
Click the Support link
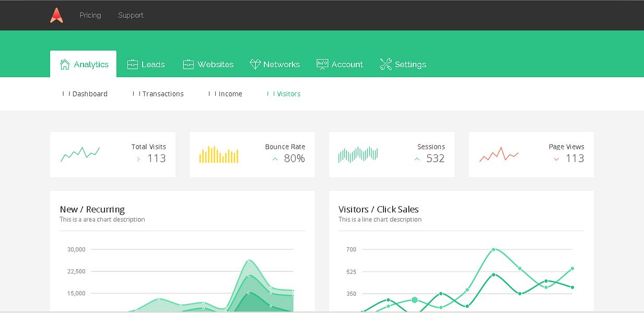point(130,15)
